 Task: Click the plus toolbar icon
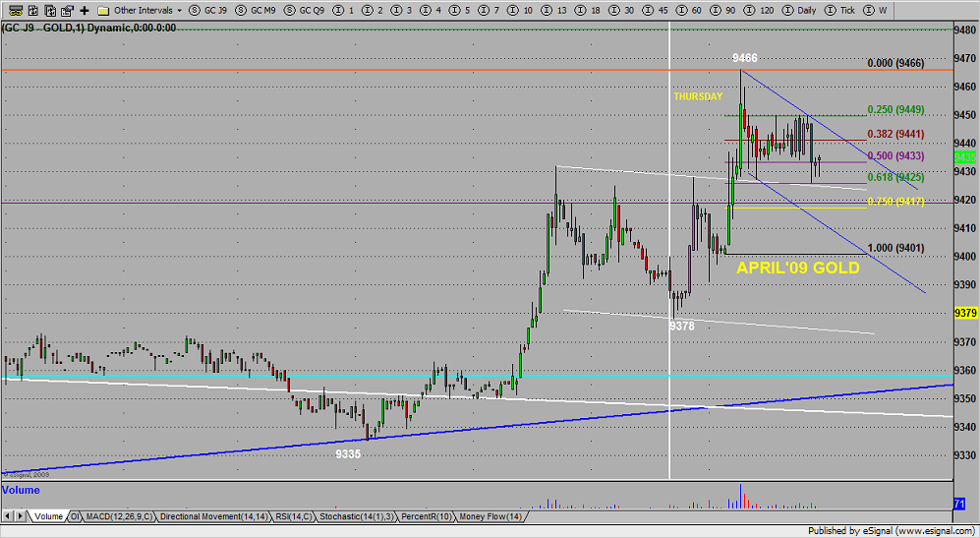pos(85,11)
